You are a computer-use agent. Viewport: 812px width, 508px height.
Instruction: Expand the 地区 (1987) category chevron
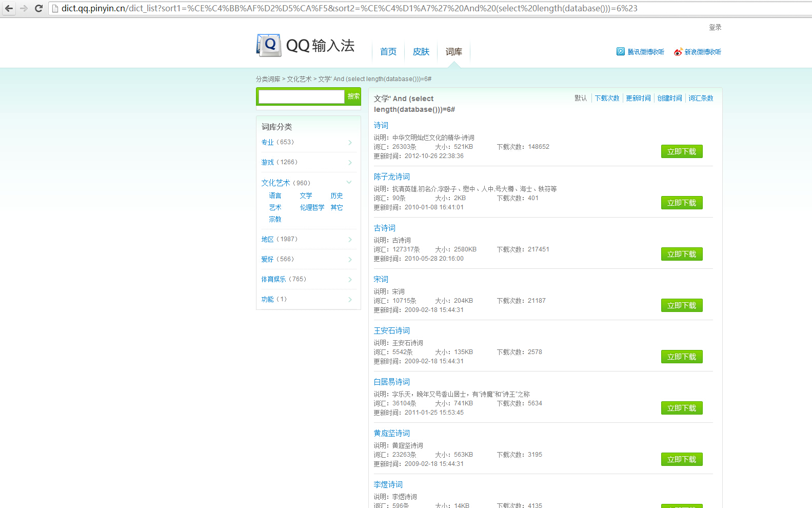click(x=350, y=240)
